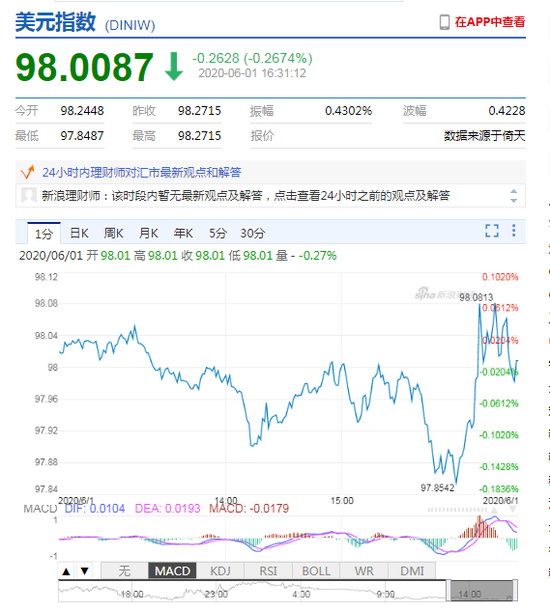
Task: Switch to the 日K chart tab
Action: tap(79, 233)
